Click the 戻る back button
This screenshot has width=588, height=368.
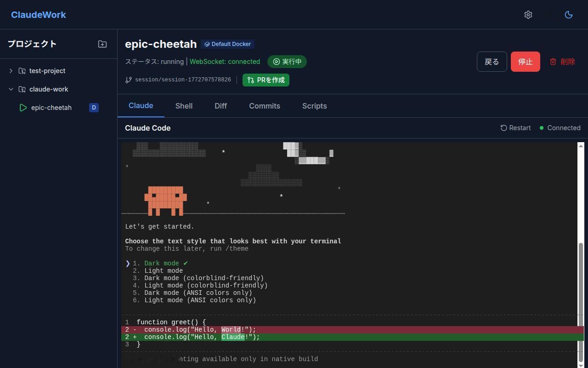point(492,62)
